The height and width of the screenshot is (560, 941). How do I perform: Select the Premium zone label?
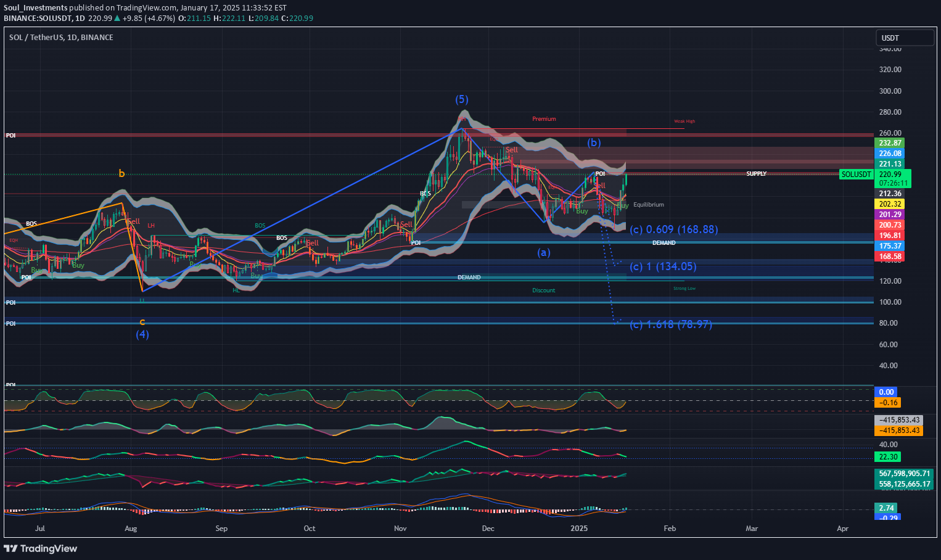point(544,119)
